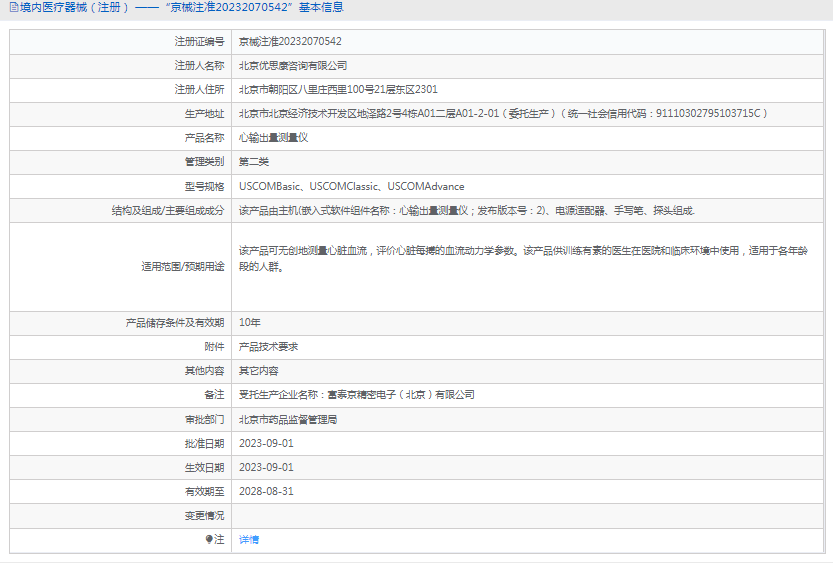The image size is (833, 563).
Task: Select effective date 2023-09-01 in 生效日期 row
Action: (266, 467)
